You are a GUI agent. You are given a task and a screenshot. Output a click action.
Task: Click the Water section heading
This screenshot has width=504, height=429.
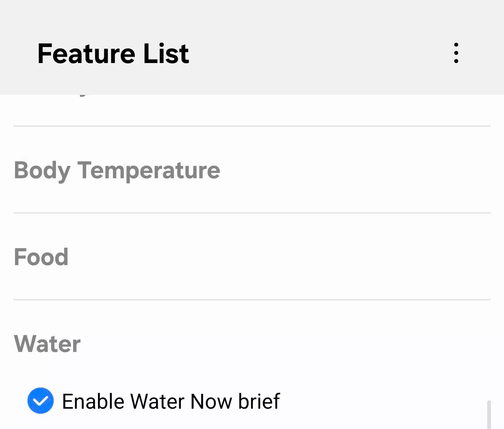47,344
